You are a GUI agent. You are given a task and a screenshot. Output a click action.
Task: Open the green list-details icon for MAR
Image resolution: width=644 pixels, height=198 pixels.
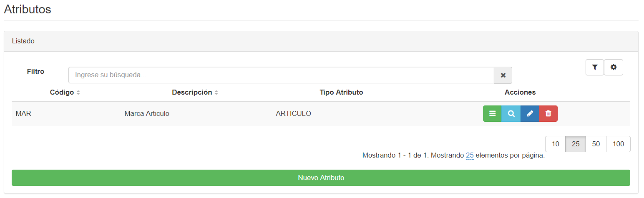click(492, 114)
